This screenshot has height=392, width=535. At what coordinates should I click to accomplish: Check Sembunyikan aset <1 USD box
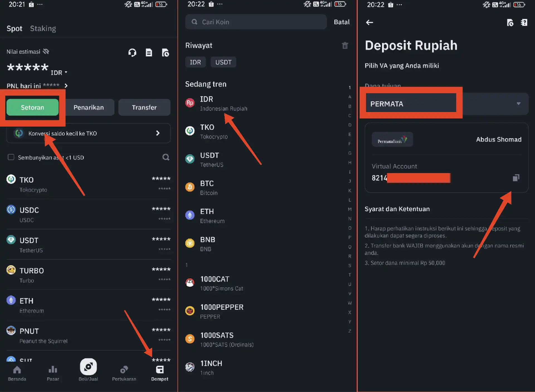[11, 157]
